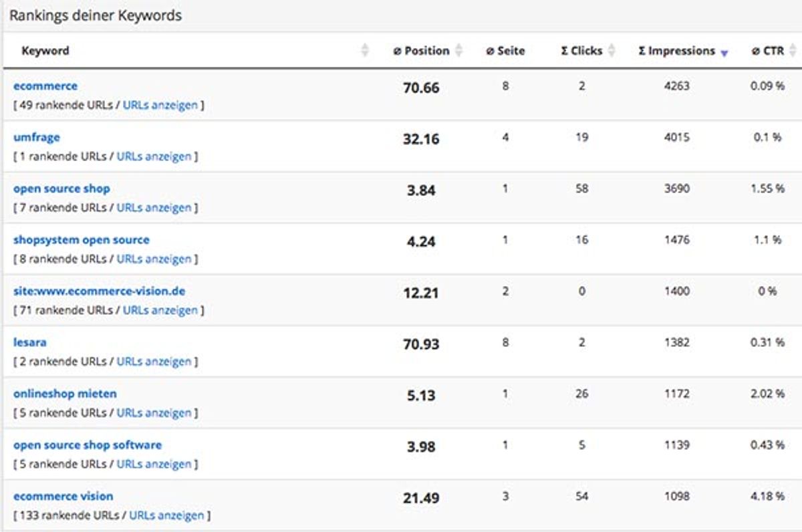Screen dimensions: 802x532
Task: Open the umfrage keyword link
Action: click(x=37, y=138)
